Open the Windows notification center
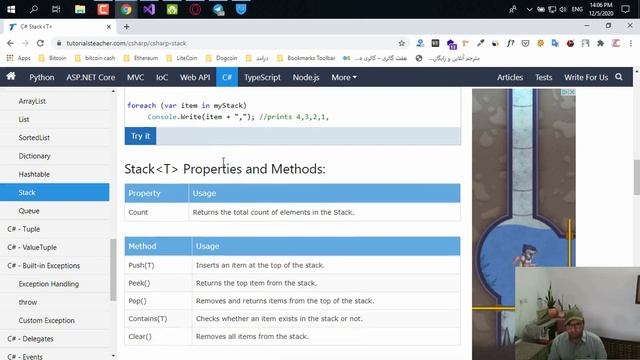This screenshot has width=640, height=360. click(x=625, y=9)
